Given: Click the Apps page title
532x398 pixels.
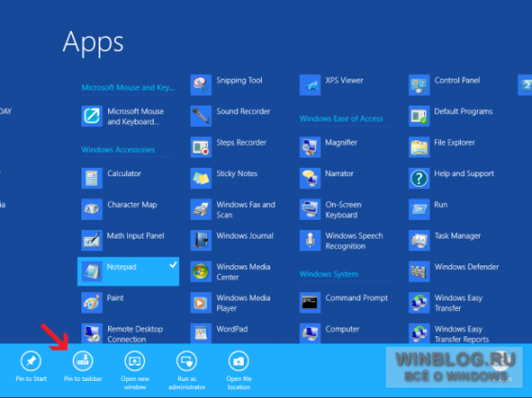Looking at the screenshot, I should tap(93, 43).
